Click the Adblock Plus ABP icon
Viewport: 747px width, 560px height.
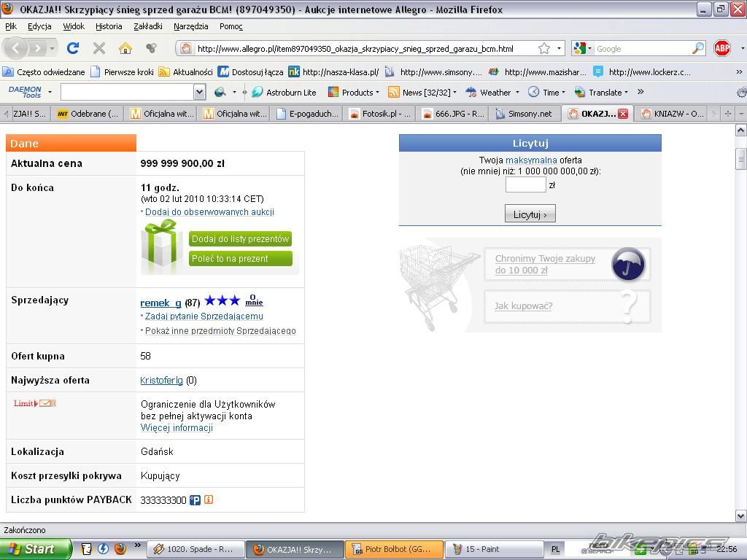(722, 48)
